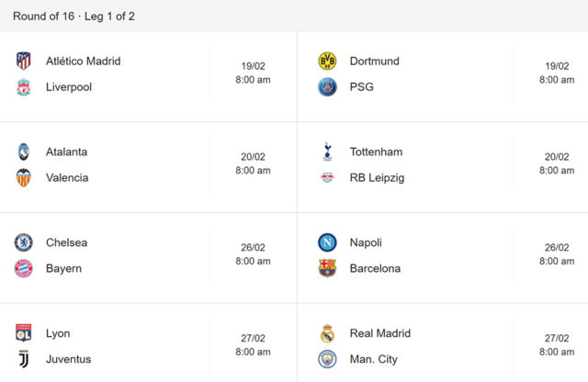Open the Real Madrid vs Man. City 27/02 time

pos(557,345)
